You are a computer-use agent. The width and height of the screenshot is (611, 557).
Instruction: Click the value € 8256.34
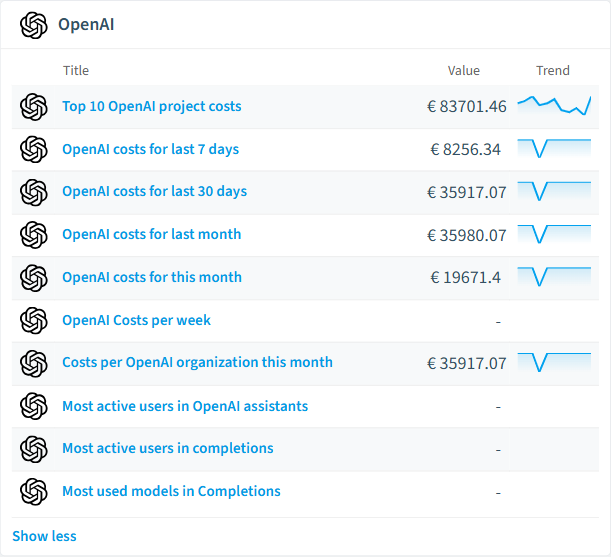pyautogui.click(x=465, y=150)
